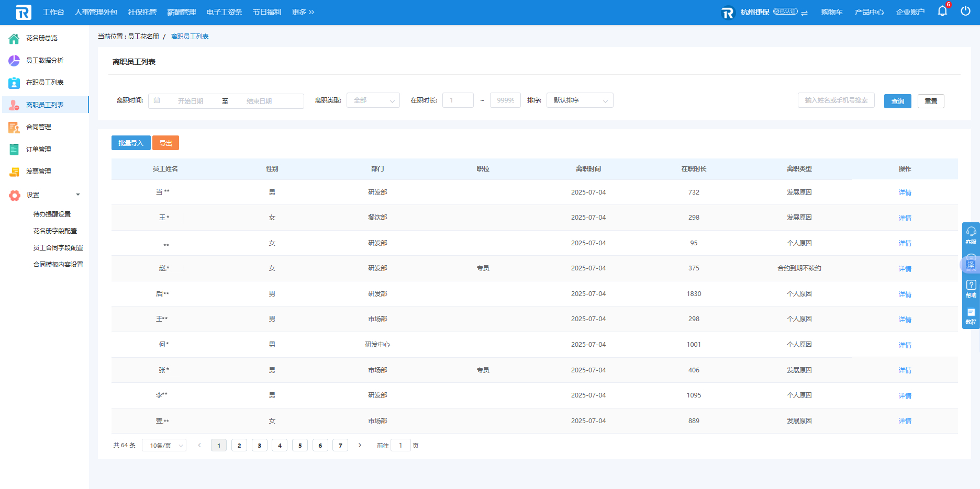Open the 默认排序 sort dropdown
The image size is (980, 489).
click(580, 100)
